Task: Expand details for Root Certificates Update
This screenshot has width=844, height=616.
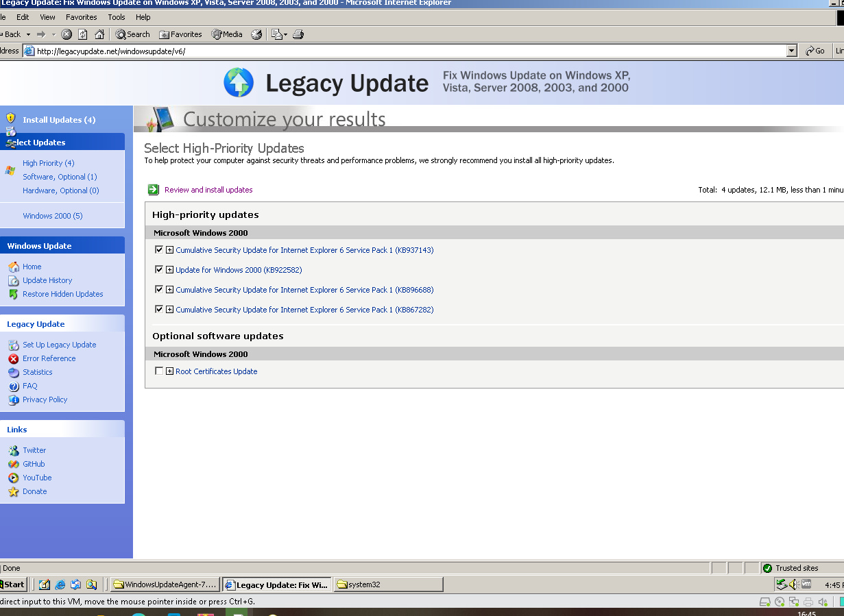Action: point(170,371)
